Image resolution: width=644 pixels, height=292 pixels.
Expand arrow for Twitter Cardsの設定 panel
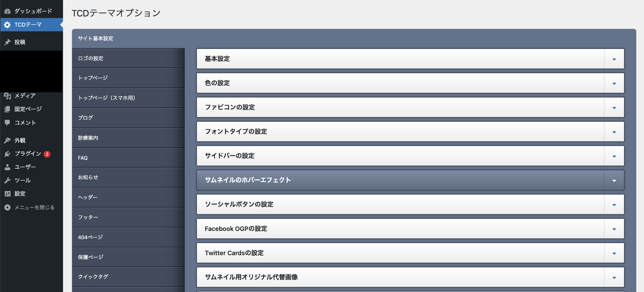tap(614, 253)
